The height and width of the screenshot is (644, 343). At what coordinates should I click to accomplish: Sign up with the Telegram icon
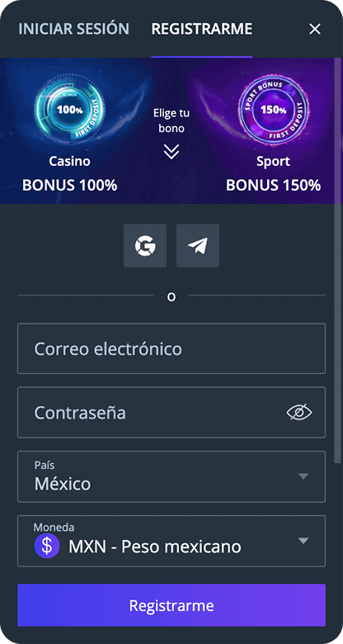[198, 245]
